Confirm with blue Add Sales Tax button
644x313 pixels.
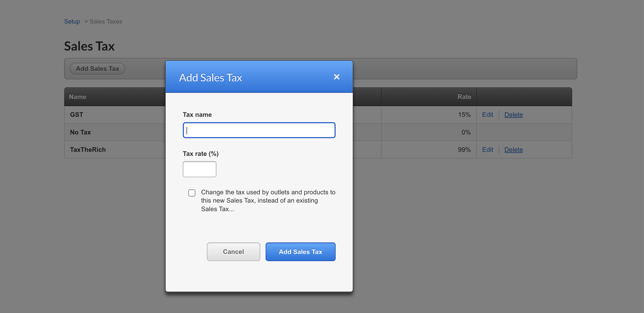point(300,252)
